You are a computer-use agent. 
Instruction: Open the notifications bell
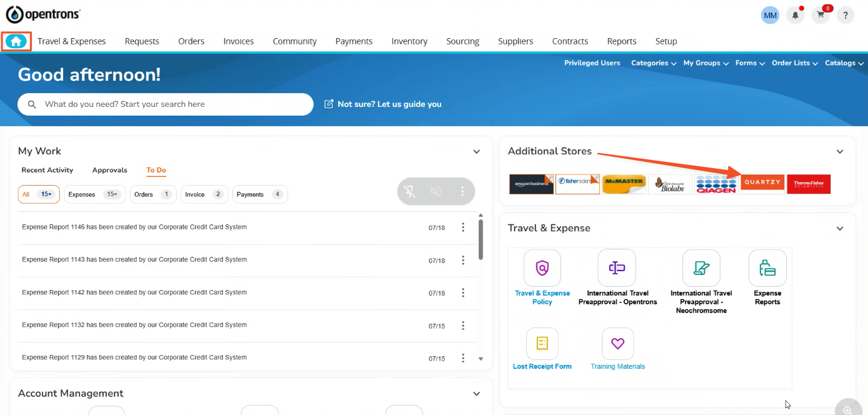795,16
